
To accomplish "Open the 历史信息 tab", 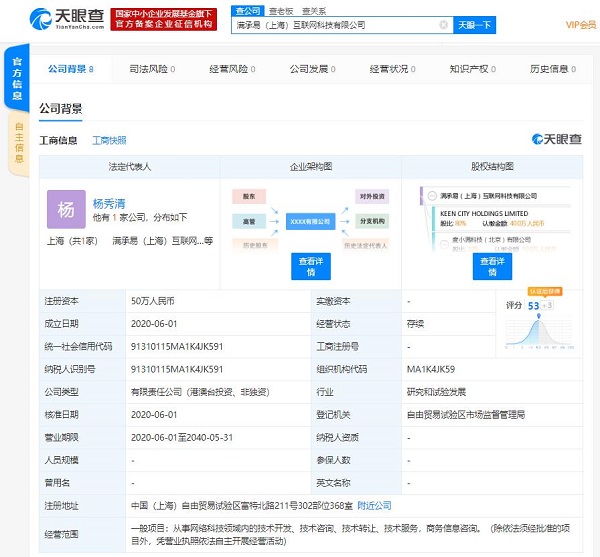I will click(x=553, y=69).
